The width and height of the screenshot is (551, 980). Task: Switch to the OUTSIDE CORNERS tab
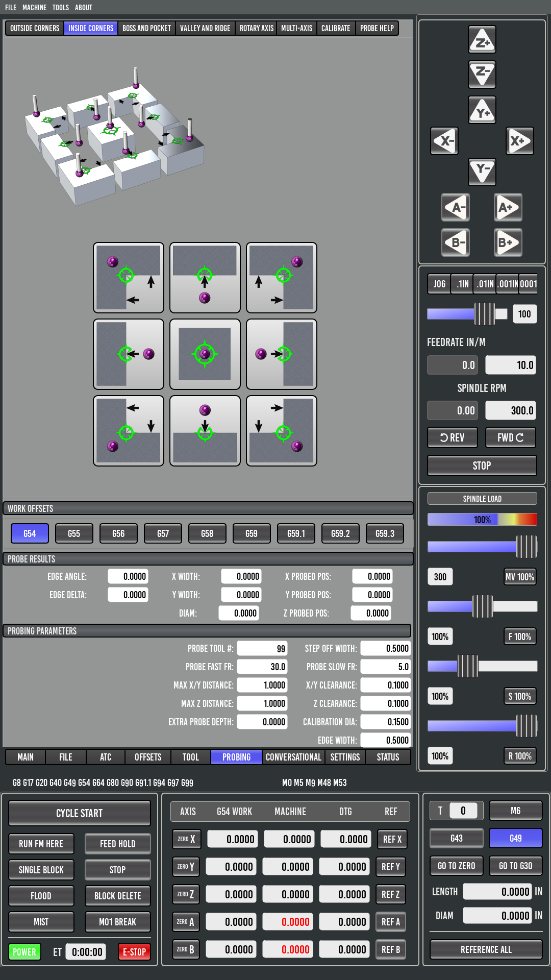click(35, 28)
